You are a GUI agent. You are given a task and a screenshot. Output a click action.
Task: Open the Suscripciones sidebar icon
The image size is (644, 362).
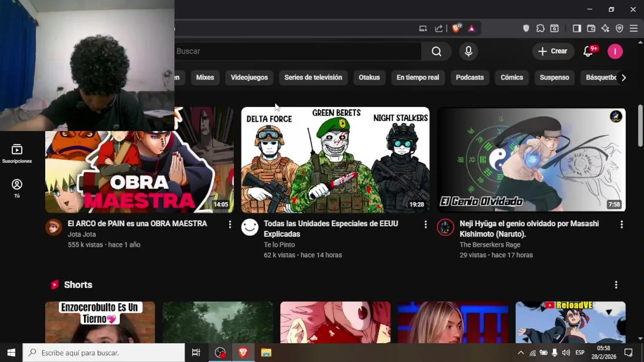(x=17, y=153)
